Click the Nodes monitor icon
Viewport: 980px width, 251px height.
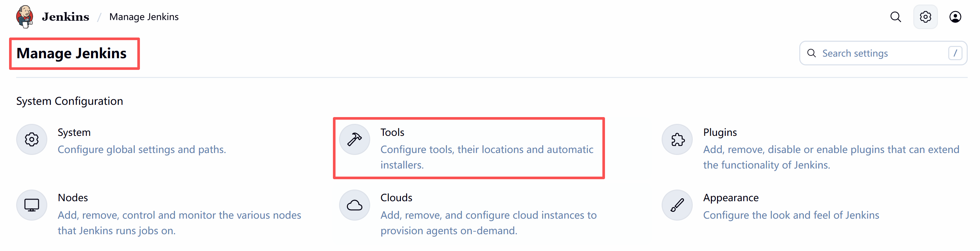[31, 205]
